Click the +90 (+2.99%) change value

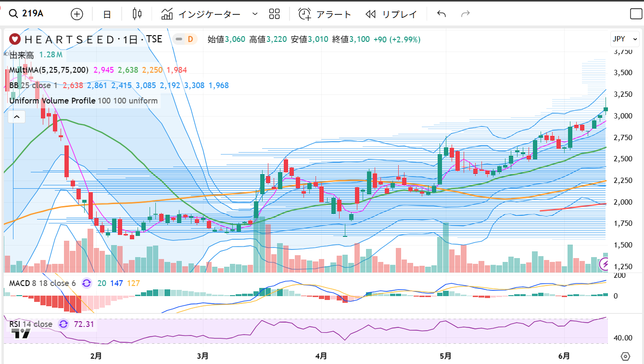[x=397, y=39]
